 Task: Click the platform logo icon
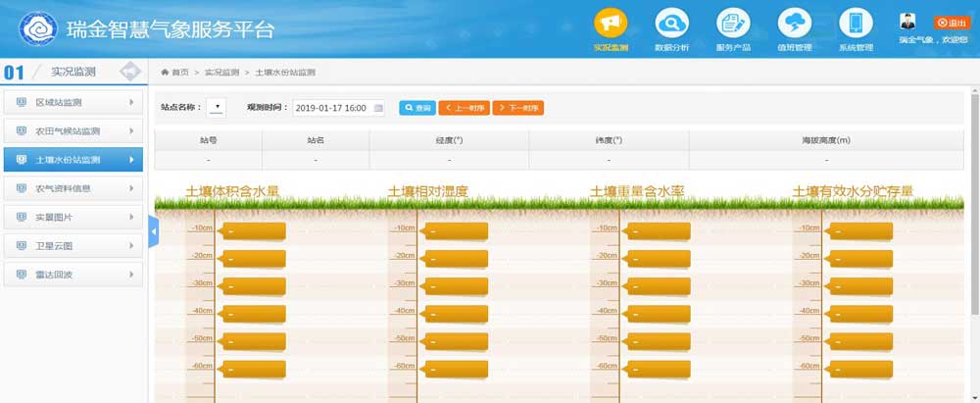[36, 28]
